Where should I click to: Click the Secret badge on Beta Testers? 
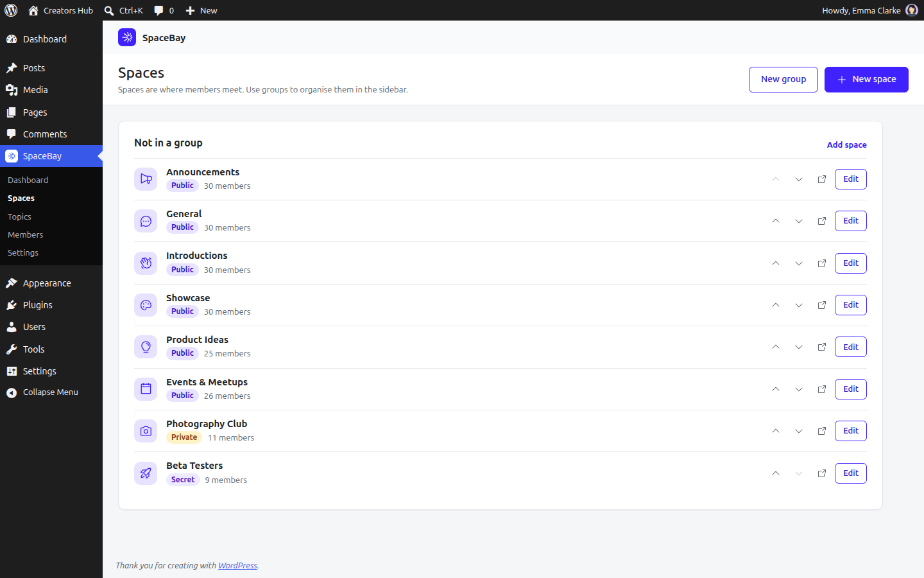tap(183, 480)
